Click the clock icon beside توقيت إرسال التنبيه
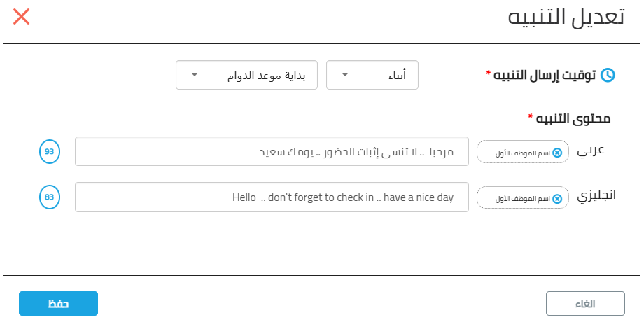Viewport: 644px width, 336px height. tap(608, 75)
